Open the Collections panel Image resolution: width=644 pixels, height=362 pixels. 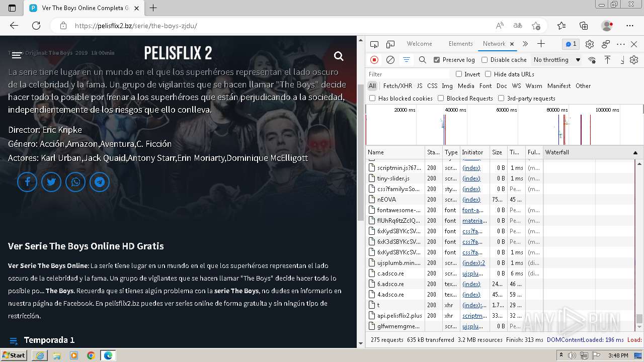pos(584,26)
